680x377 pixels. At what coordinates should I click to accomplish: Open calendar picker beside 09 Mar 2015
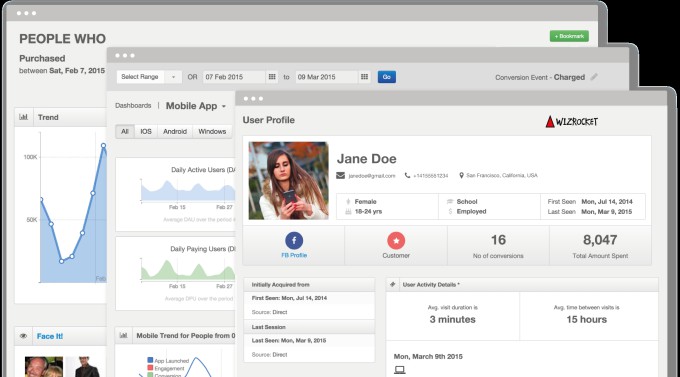click(x=364, y=77)
